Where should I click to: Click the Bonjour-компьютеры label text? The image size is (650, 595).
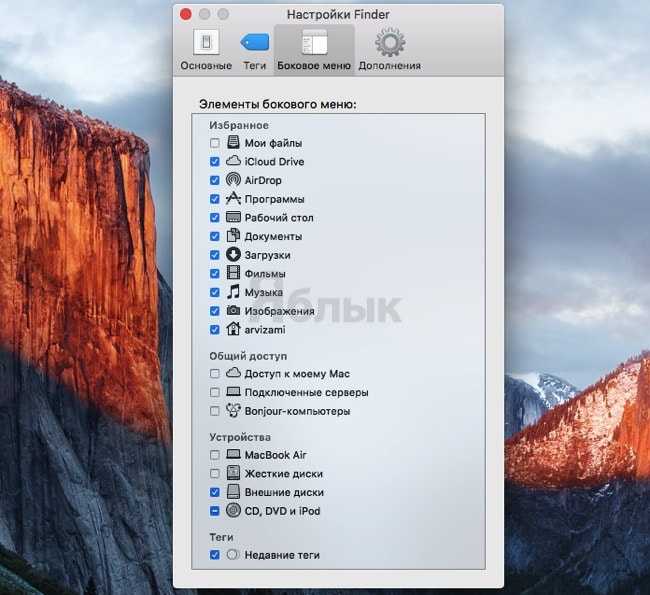coord(298,411)
